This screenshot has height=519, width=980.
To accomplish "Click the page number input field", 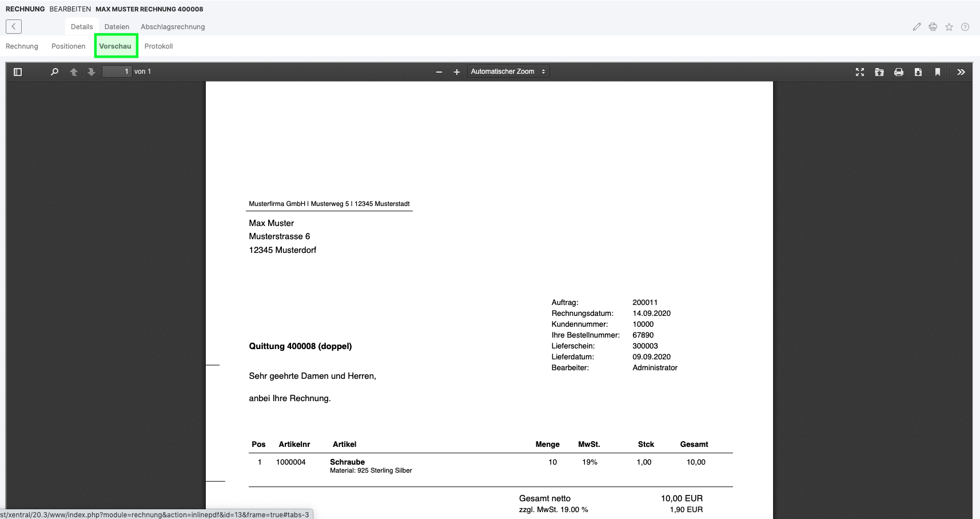I will pos(117,72).
